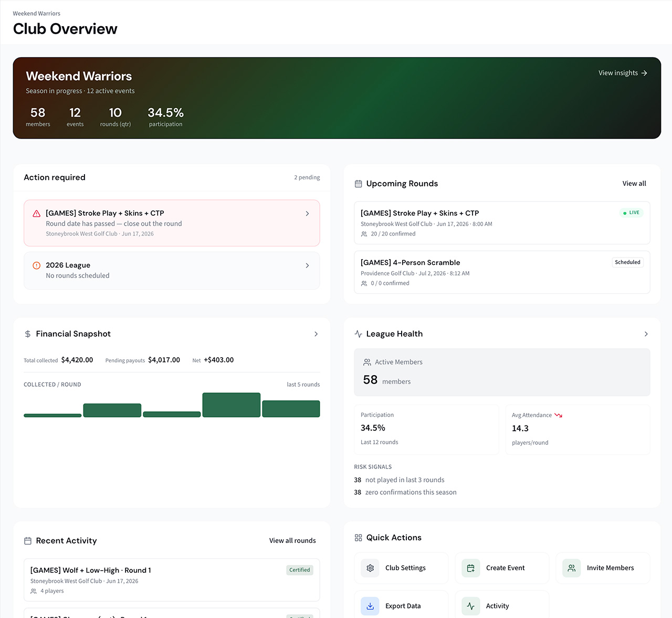The height and width of the screenshot is (618, 672).
Task: Click the Participation 34.5% card
Action: coord(426,429)
